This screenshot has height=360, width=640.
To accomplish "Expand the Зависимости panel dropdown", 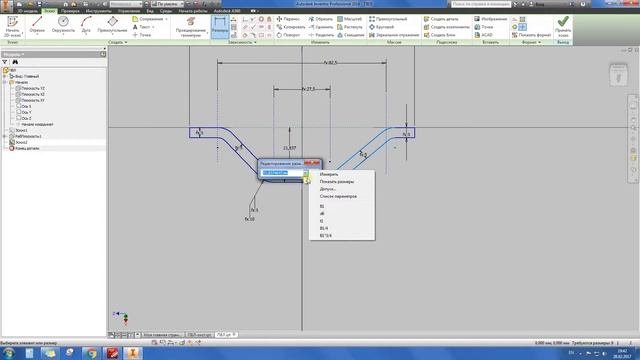I will (242, 42).
